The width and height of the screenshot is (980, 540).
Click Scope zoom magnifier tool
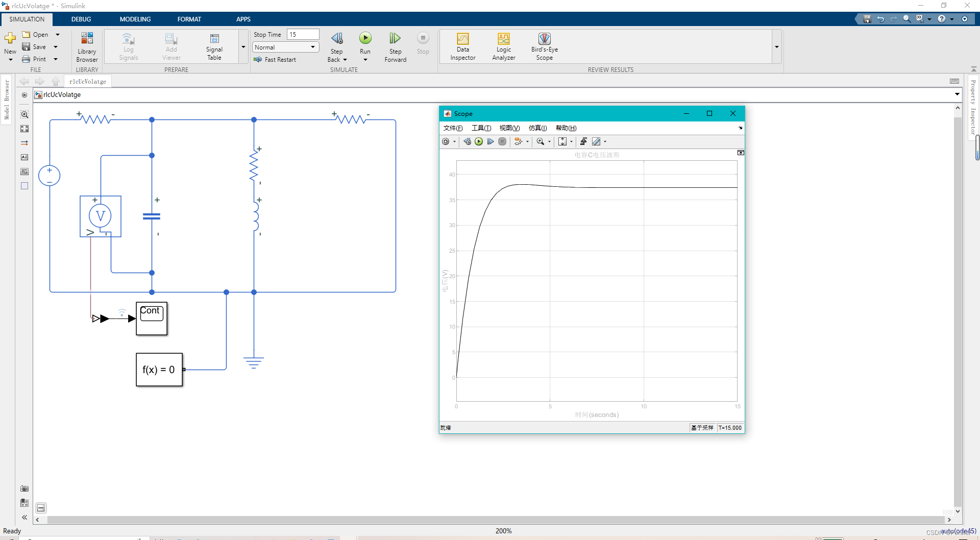pos(541,142)
